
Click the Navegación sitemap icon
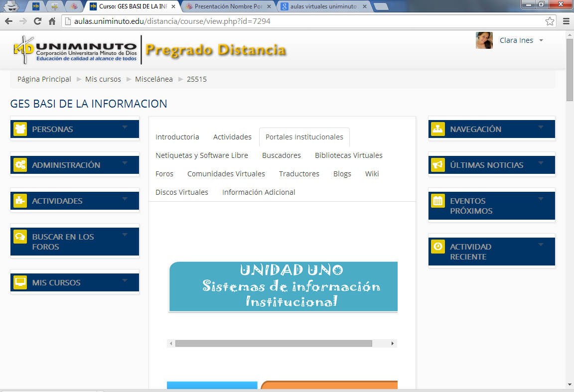(438, 129)
